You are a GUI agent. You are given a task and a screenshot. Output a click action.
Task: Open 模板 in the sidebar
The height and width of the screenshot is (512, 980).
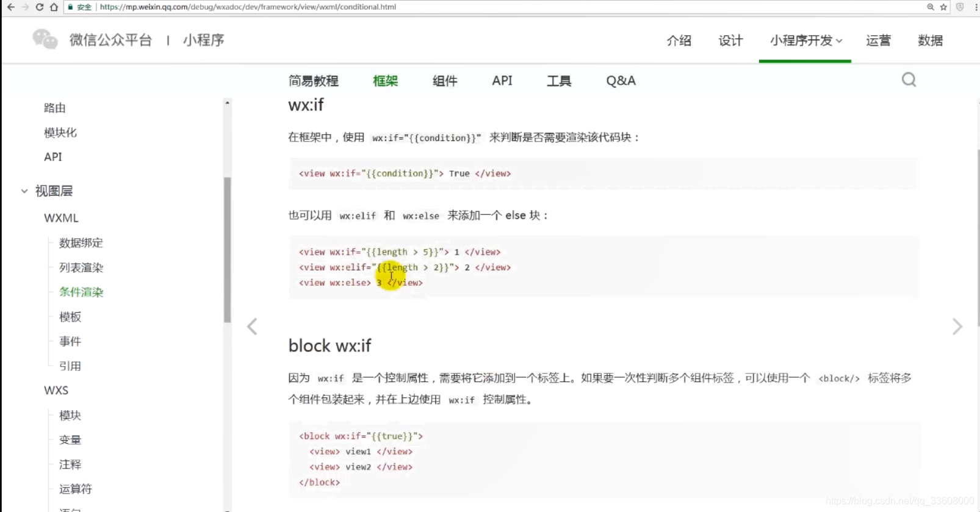70,317
